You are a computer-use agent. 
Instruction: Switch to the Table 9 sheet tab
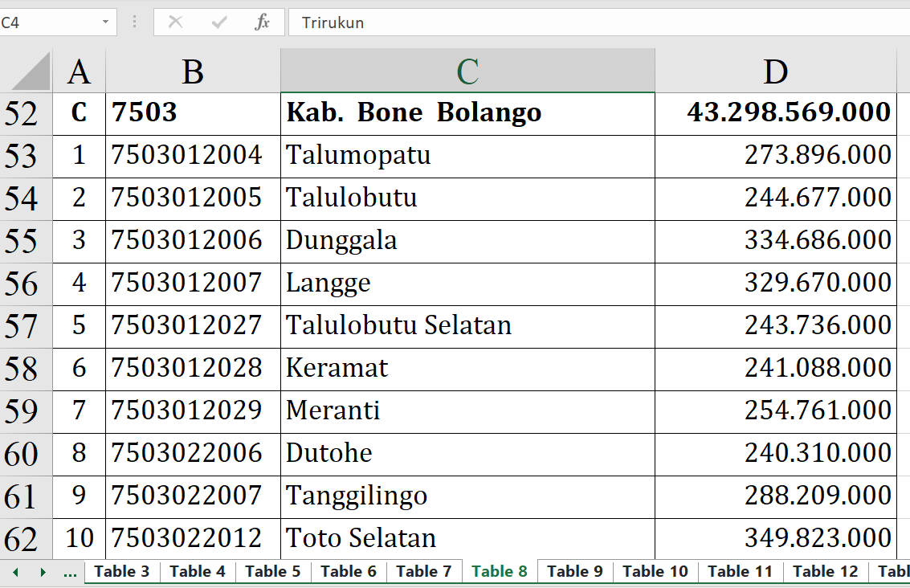[x=574, y=571]
